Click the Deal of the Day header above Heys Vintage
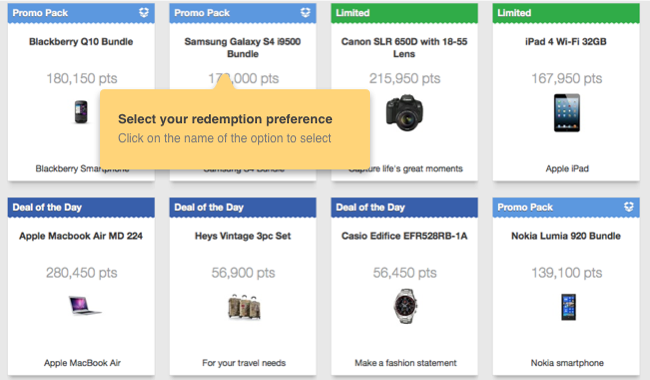Viewport: 650px width, 380px height. click(243, 207)
